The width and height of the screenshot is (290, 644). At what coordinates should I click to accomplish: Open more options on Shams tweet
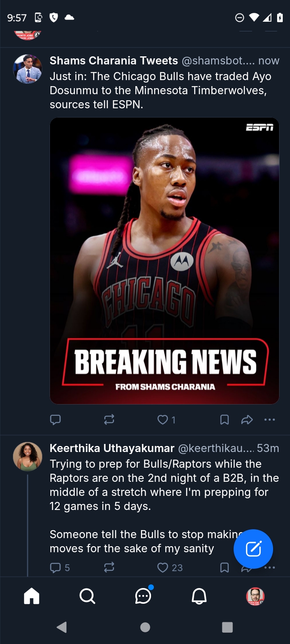[x=269, y=420]
